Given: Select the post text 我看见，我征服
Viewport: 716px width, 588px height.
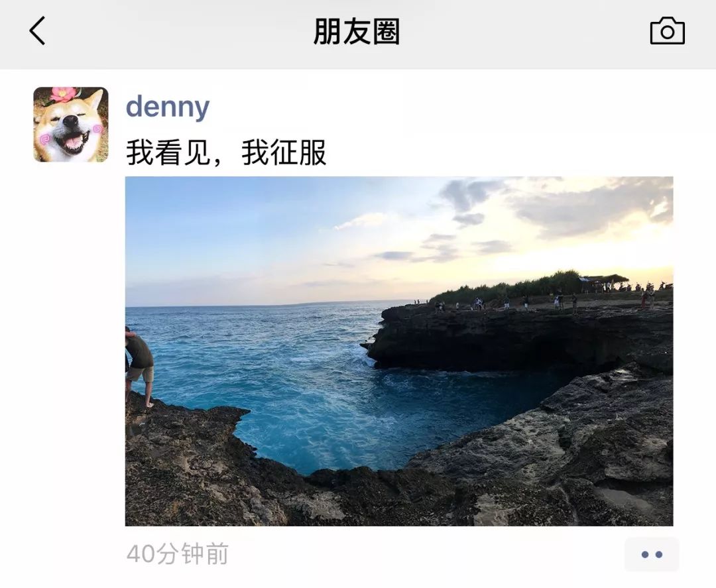Looking at the screenshot, I should click(227, 152).
